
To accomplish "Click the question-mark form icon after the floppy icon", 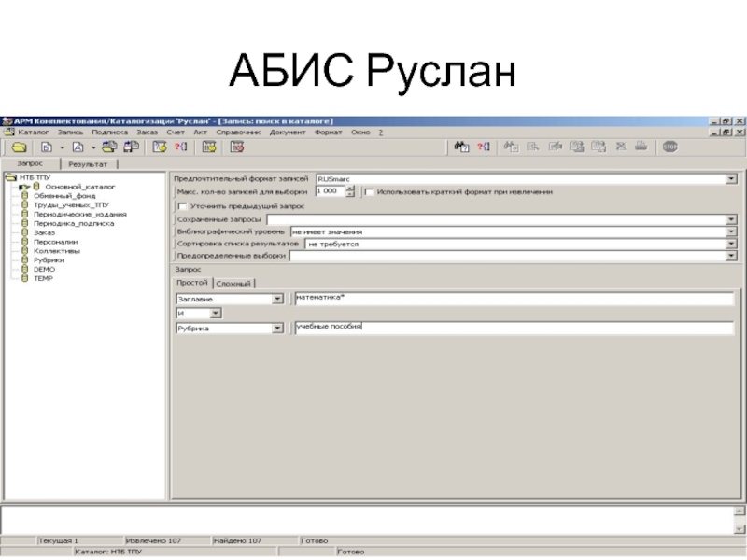I will (x=159, y=147).
